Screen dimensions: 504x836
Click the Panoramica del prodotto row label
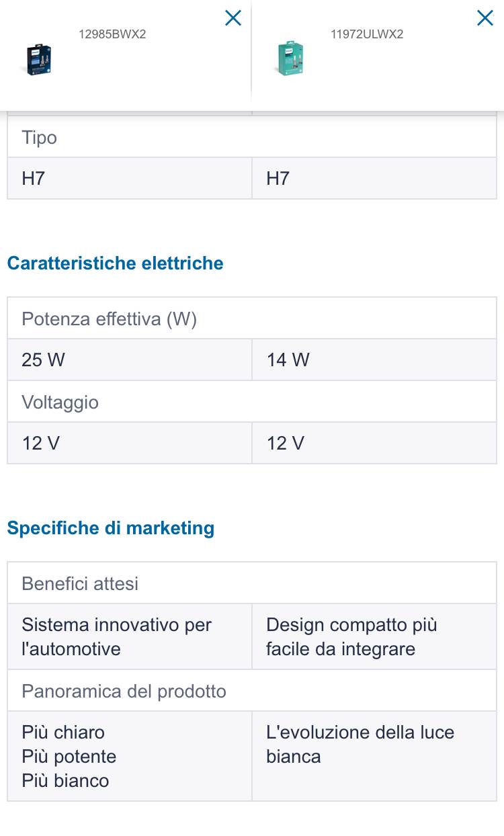pyautogui.click(x=124, y=691)
